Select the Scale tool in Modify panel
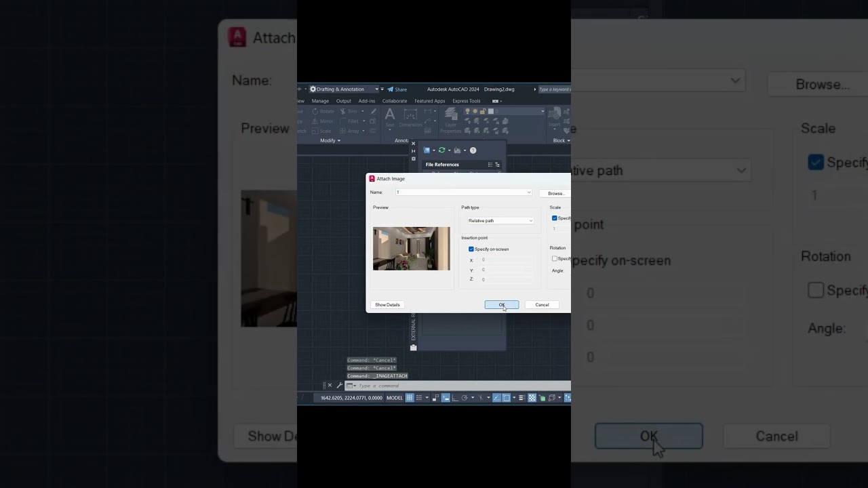The width and height of the screenshot is (868, 488). tap(321, 131)
